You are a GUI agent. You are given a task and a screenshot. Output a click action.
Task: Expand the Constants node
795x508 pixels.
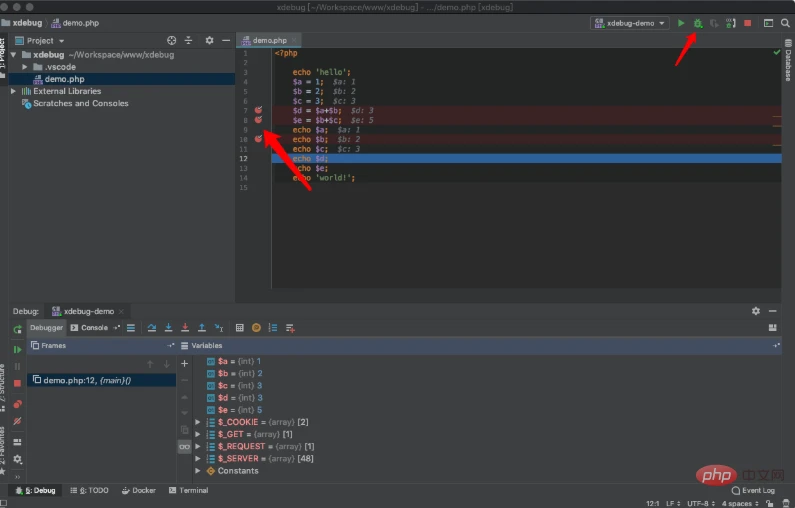[x=198, y=471]
